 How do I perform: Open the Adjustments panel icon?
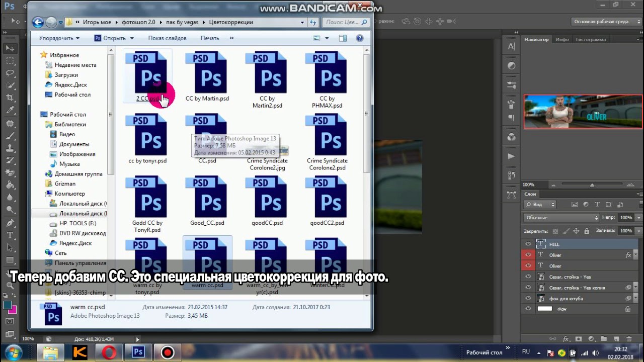(x=511, y=66)
